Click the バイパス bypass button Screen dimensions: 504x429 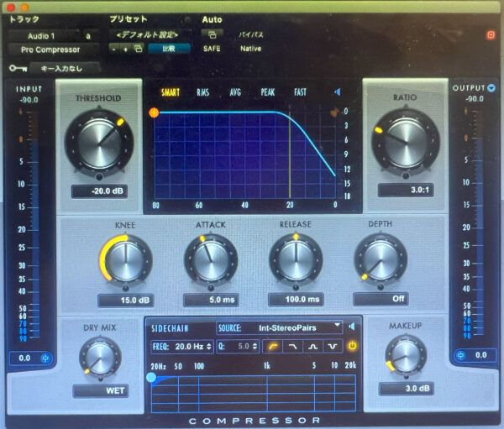(x=251, y=34)
